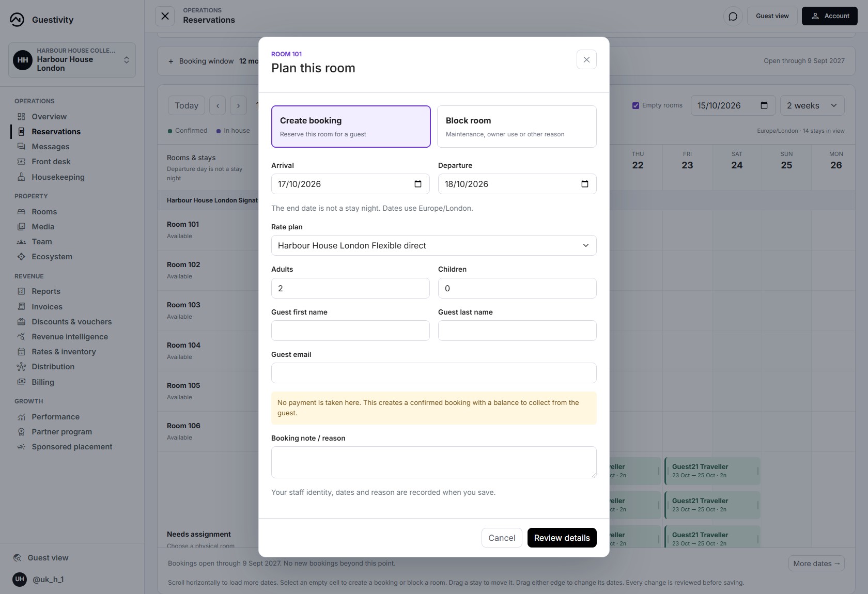Click the Invoices sidebar icon
The image size is (868, 594).
[x=21, y=307]
